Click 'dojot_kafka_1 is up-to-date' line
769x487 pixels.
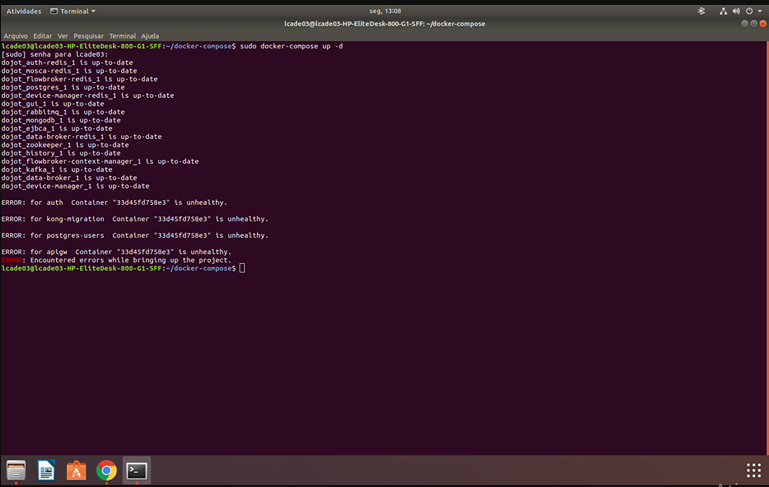57,170
